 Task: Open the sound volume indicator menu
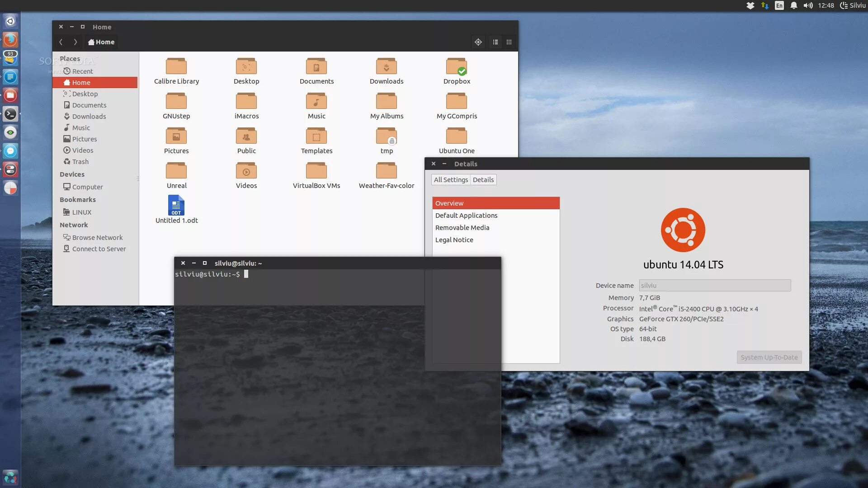(x=808, y=5)
